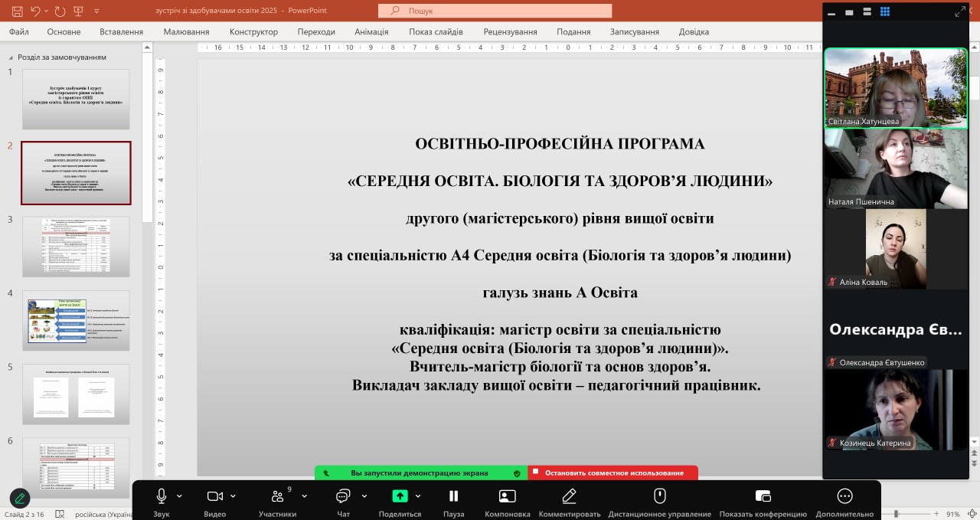Open the Довідка ribbon tab
This screenshot has width=980, height=520.
click(694, 31)
